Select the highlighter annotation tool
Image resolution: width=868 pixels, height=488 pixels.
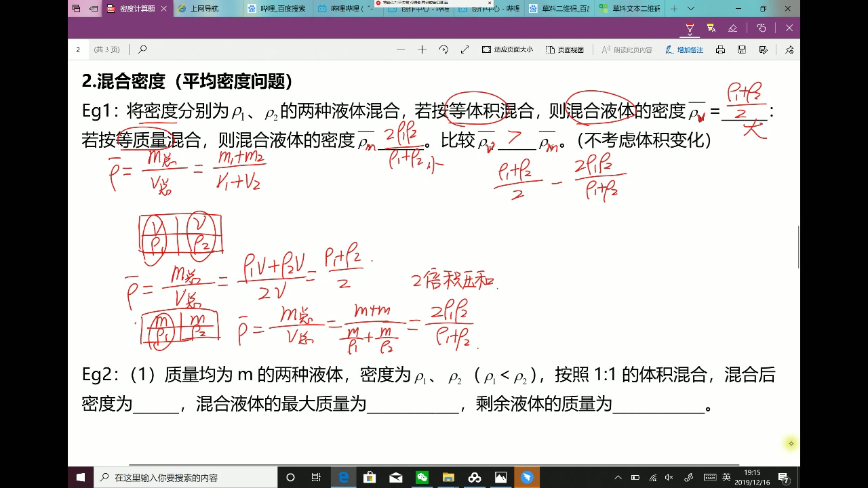[x=711, y=28]
